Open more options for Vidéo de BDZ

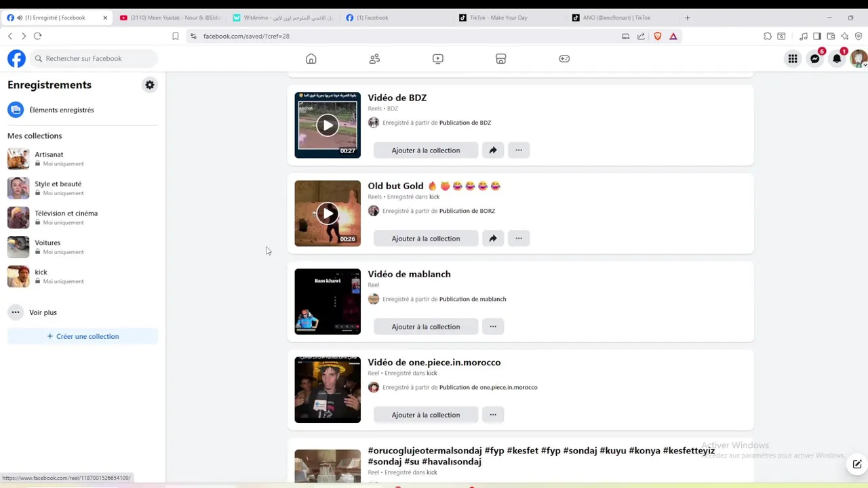point(519,150)
